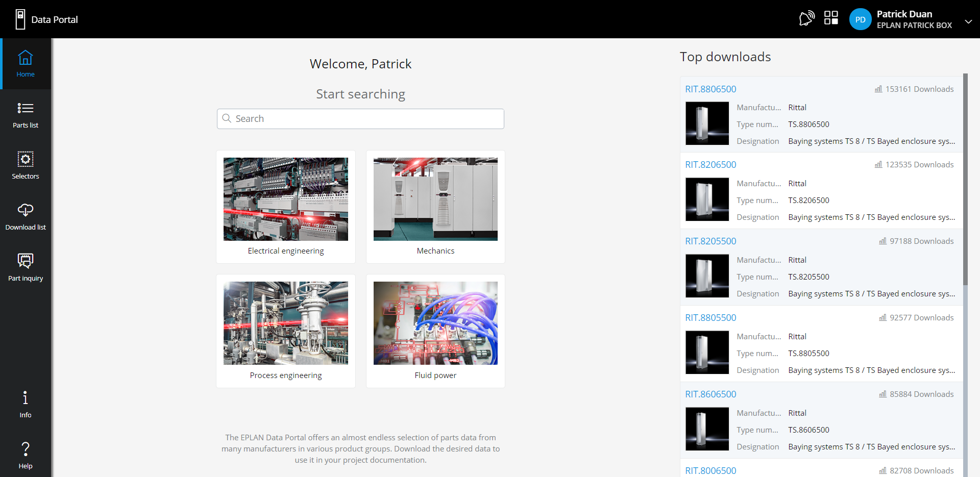Click the magnifier icon in Search
The width and height of the screenshot is (980, 477).
point(227,118)
